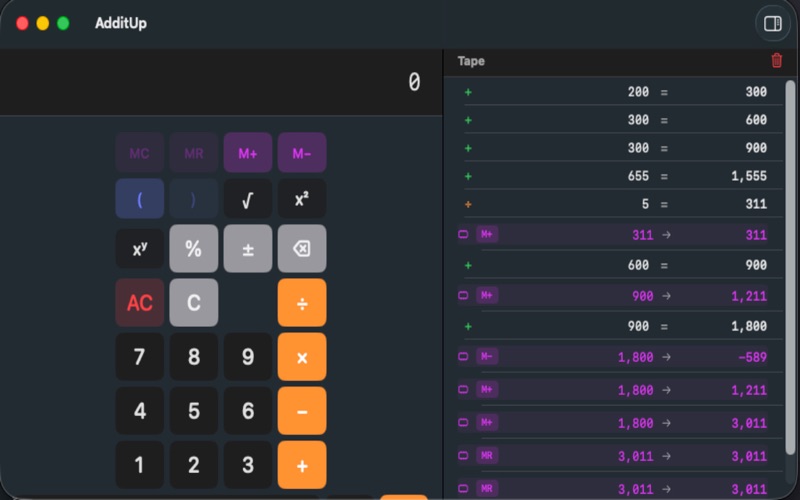Select tape row 300 = 600
This screenshot has width=800, height=500.
614,120
